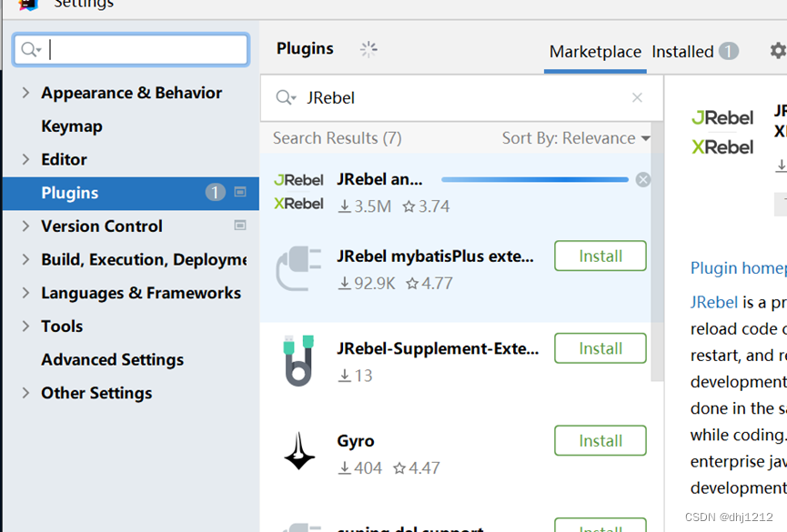Screen dimensions: 787x532
Task: Click the results list scrollbar
Action: click(657, 251)
